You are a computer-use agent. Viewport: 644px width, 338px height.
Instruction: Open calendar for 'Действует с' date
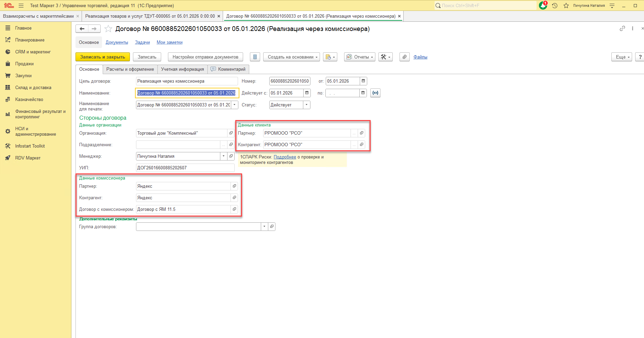point(307,93)
